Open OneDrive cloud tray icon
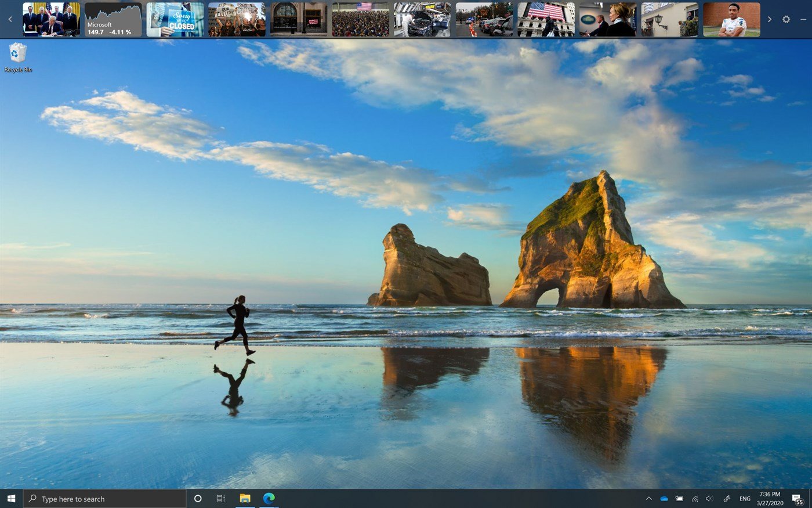The height and width of the screenshot is (508, 812). (664, 499)
